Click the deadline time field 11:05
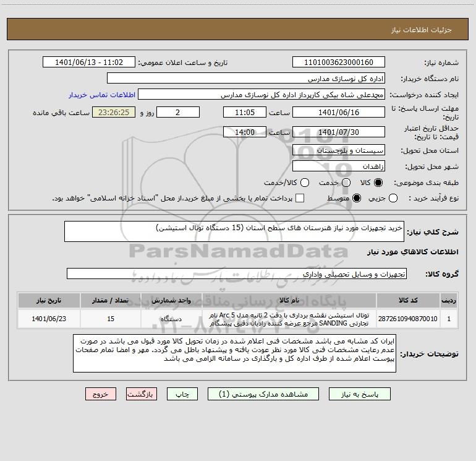This screenshot has width=476, height=461. pos(245,112)
